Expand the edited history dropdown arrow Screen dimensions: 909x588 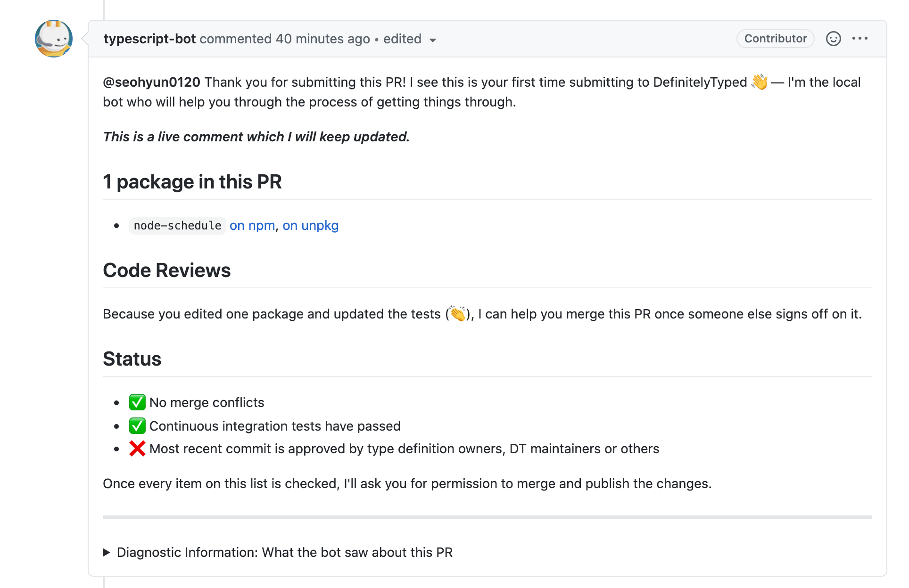coord(433,40)
